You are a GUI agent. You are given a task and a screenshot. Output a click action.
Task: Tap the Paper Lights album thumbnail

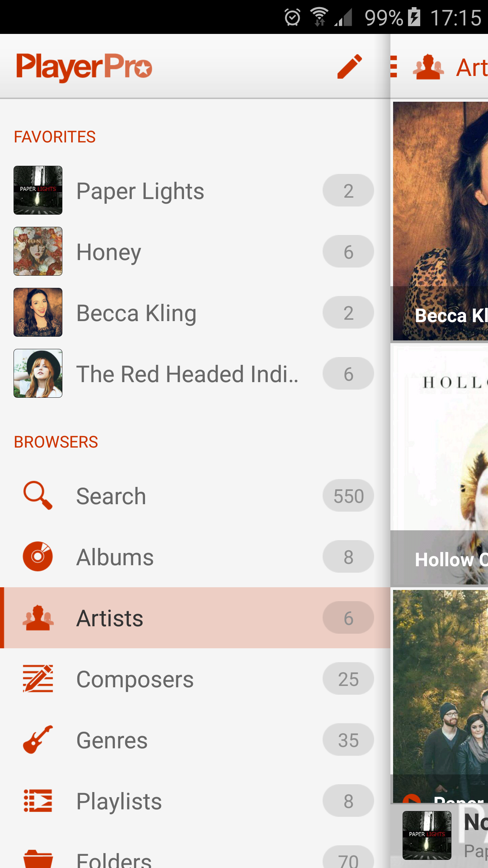click(x=38, y=190)
